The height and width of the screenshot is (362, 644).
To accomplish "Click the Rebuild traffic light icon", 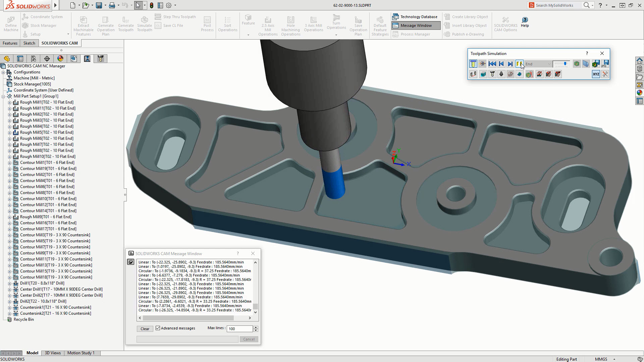I will point(152,5).
